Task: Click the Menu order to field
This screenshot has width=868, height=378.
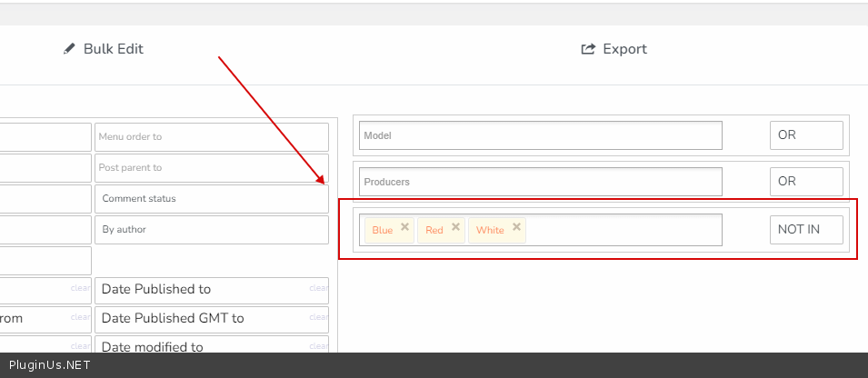Action: pyautogui.click(x=211, y=137)
